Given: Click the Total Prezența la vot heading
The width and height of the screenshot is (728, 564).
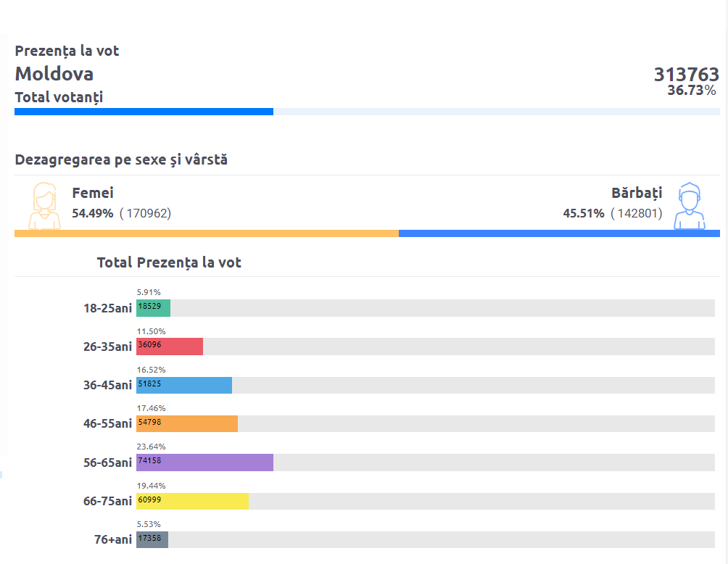Looking at the screenshot, I should click(x=169, y=262).
